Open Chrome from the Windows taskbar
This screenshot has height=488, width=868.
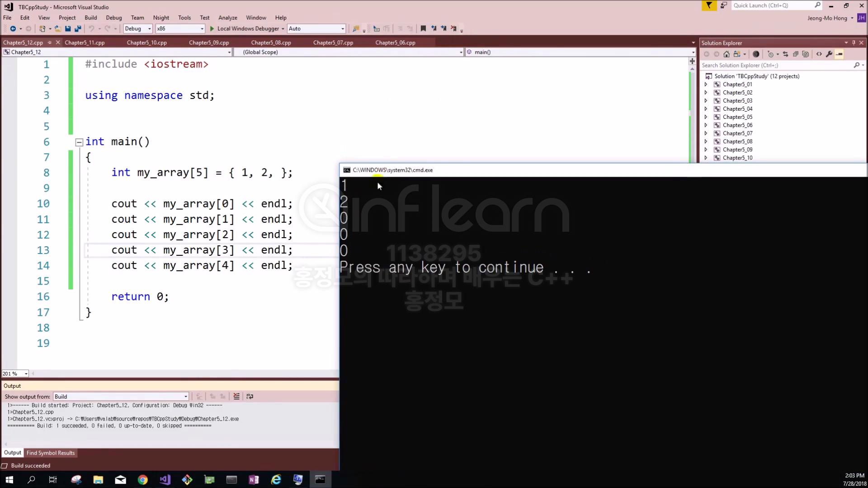pyautogui.click(x=142, y=479)
